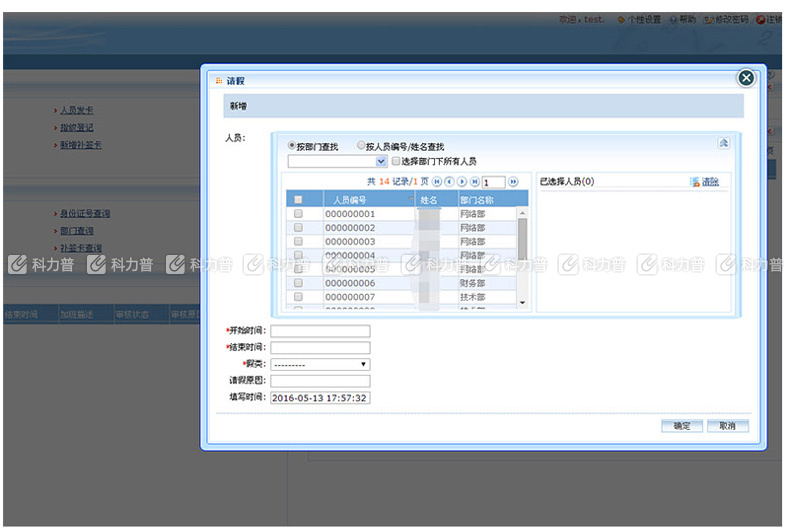Click the cell 000000001
This screenshot has width=790, height=530.
(x=350, y=214)
